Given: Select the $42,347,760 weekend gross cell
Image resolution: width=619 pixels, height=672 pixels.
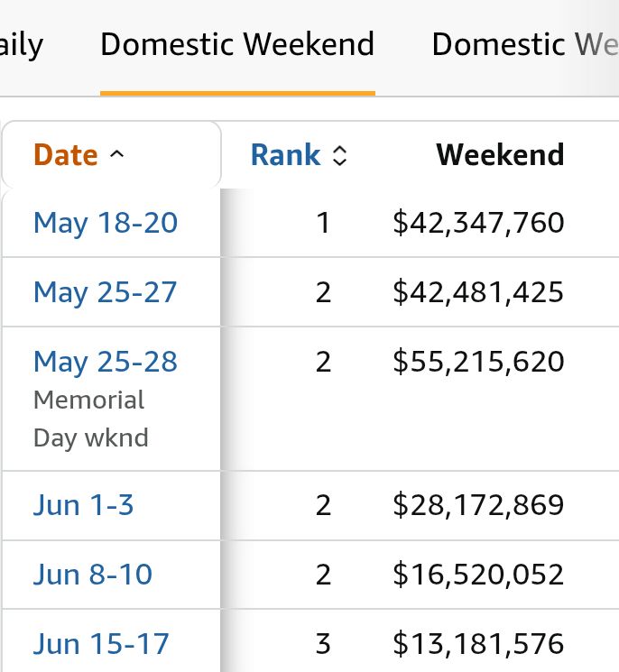Looking at the screenshot, I should pos(478,223).
